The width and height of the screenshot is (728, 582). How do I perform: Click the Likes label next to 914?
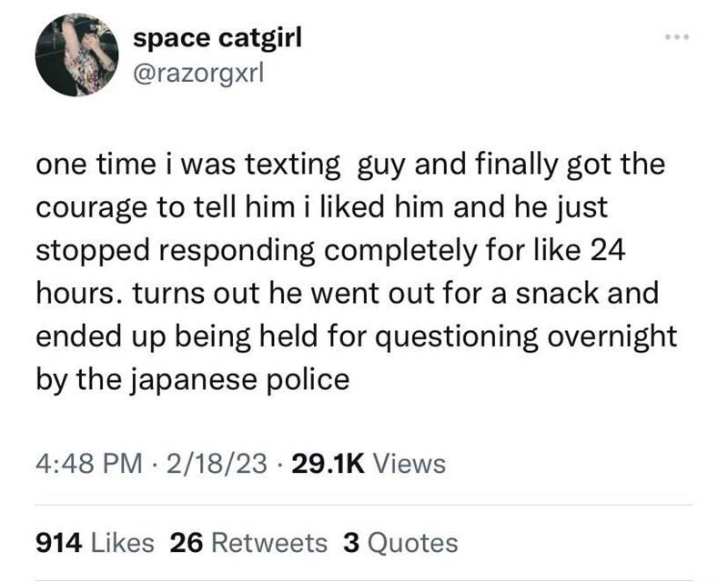119,540
